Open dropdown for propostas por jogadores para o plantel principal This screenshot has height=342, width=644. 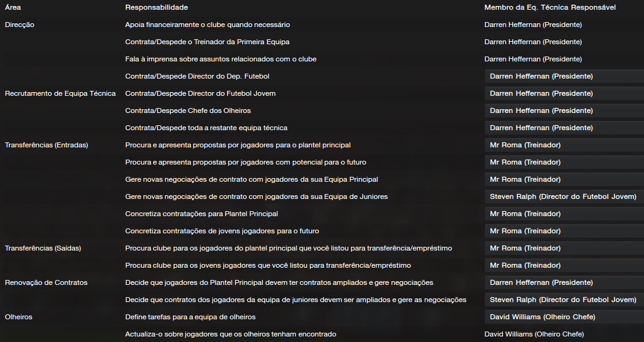[564, 146]
